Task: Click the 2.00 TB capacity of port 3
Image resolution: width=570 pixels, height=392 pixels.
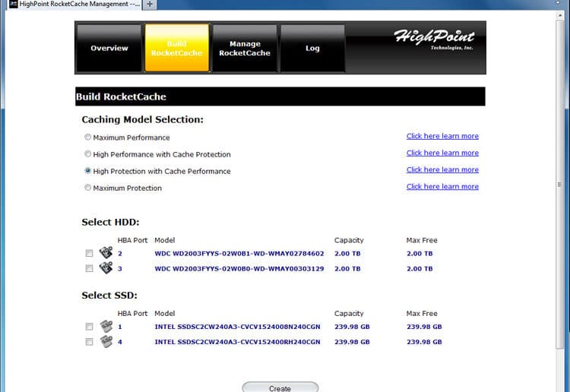Action: 347,269
